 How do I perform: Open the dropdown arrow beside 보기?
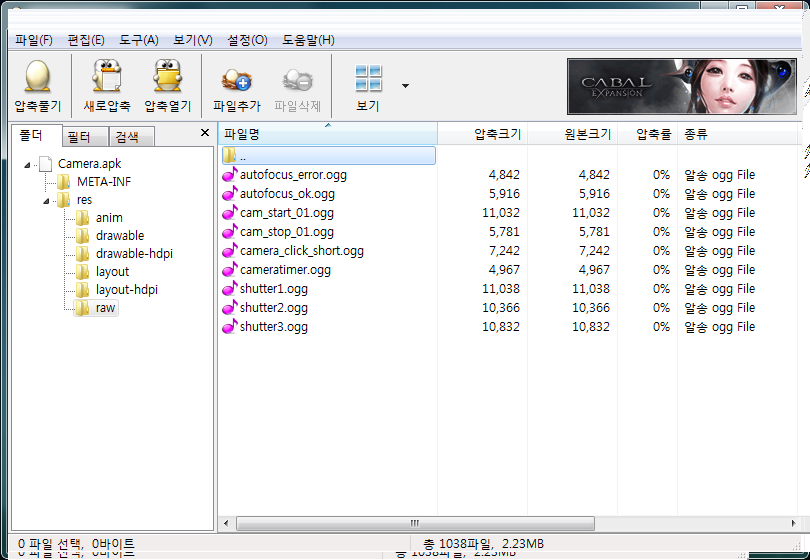(x=405, y=86)
